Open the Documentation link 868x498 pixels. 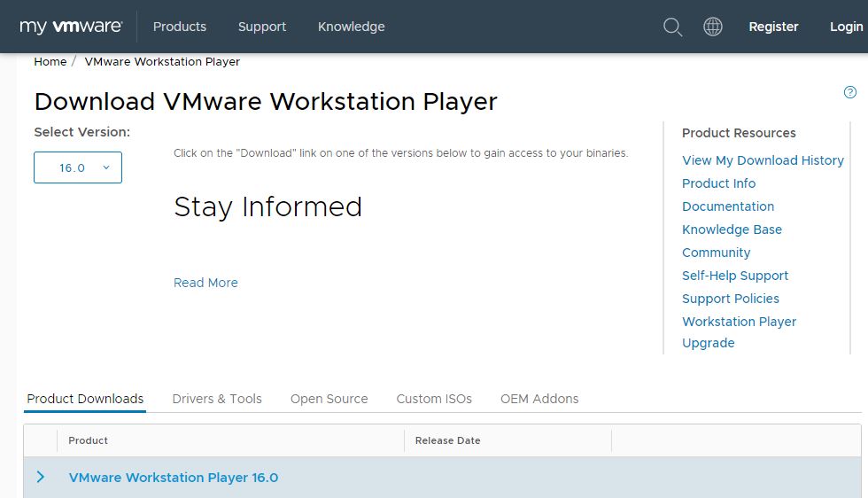click(728, 206)
